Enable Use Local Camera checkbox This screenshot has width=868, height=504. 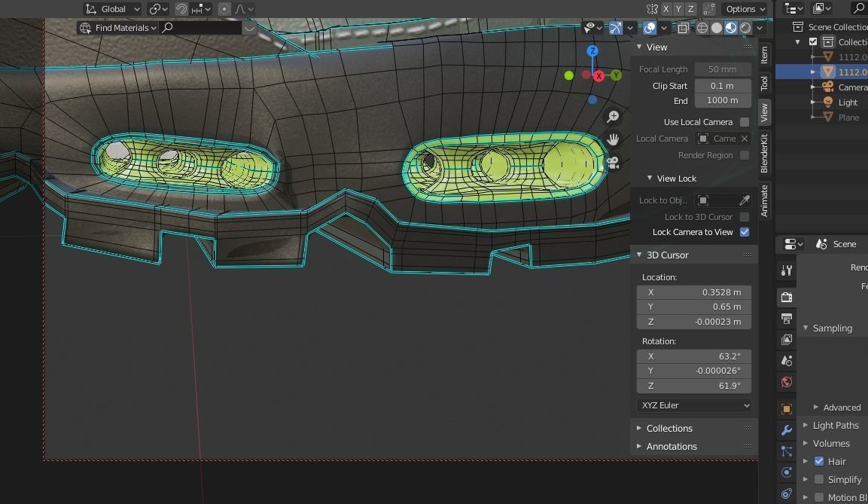[745, 122]
